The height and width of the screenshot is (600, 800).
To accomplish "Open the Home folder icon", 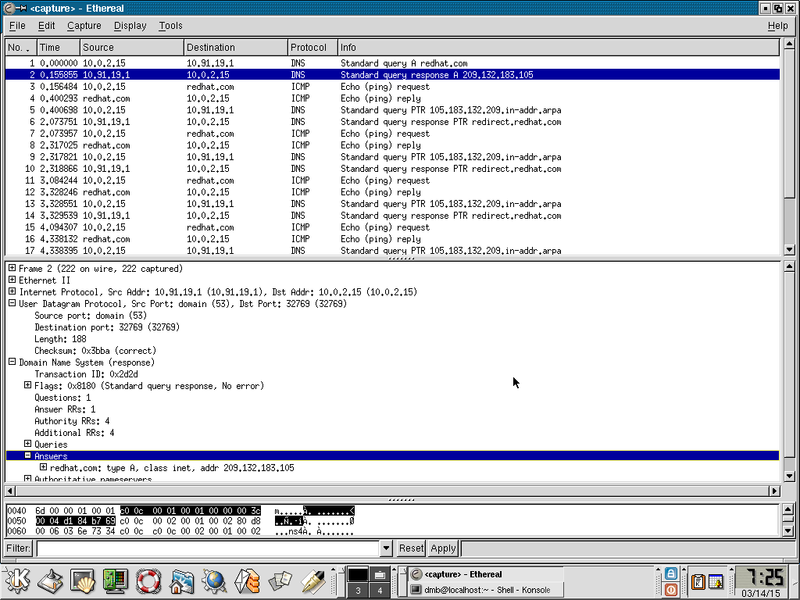I will 182,581.
